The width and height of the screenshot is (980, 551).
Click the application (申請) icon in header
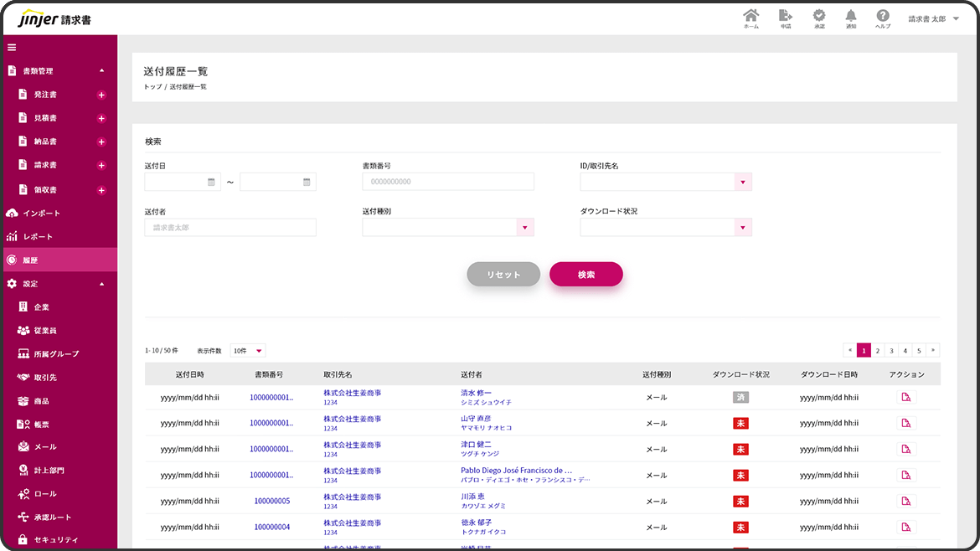[x=785, y=17]
